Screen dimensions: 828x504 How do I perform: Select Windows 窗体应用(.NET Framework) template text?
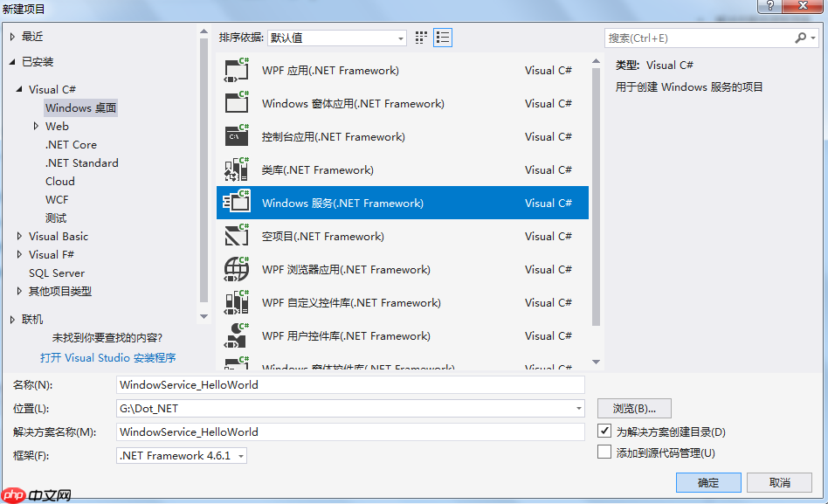point(353,104)
